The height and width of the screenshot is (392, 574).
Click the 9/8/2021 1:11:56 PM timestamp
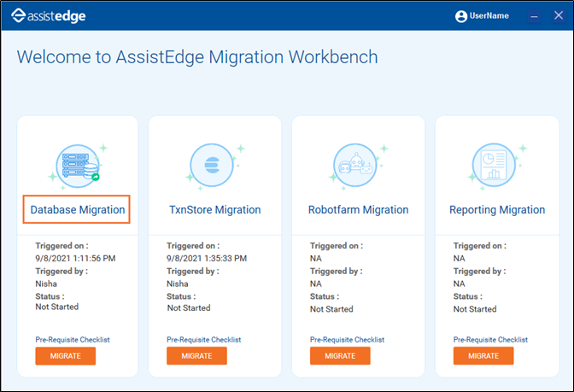75,259
